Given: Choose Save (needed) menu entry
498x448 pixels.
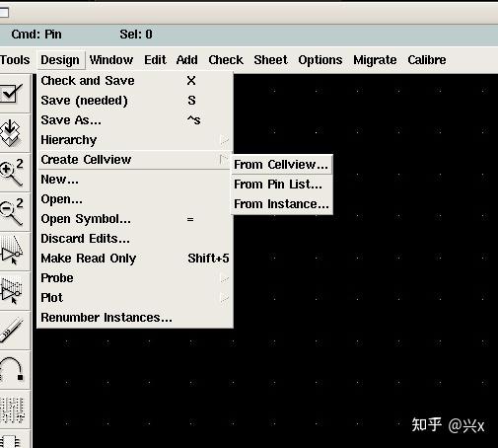Looking at the screenshot, I should (x=135, y=101).
